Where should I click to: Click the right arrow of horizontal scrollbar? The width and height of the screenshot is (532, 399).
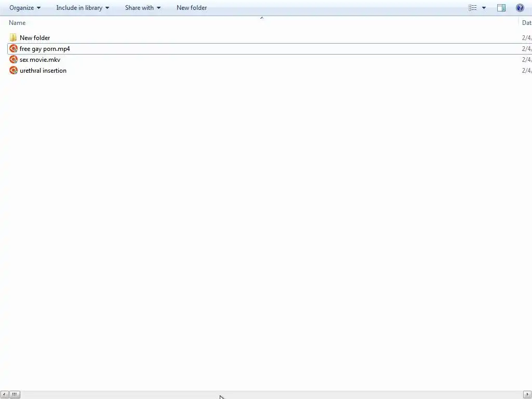click(x=527, y=395)
